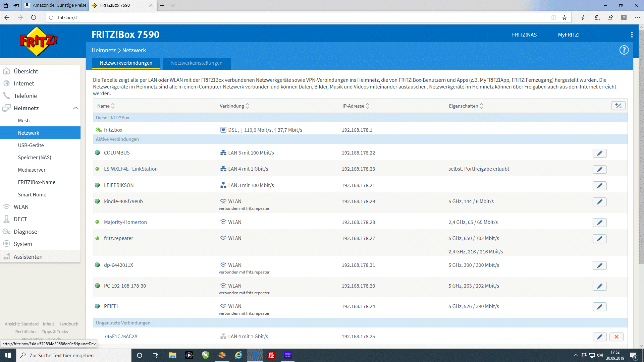Refresh the browser page
Screen dimensions: 644x362
click(34, 17)
